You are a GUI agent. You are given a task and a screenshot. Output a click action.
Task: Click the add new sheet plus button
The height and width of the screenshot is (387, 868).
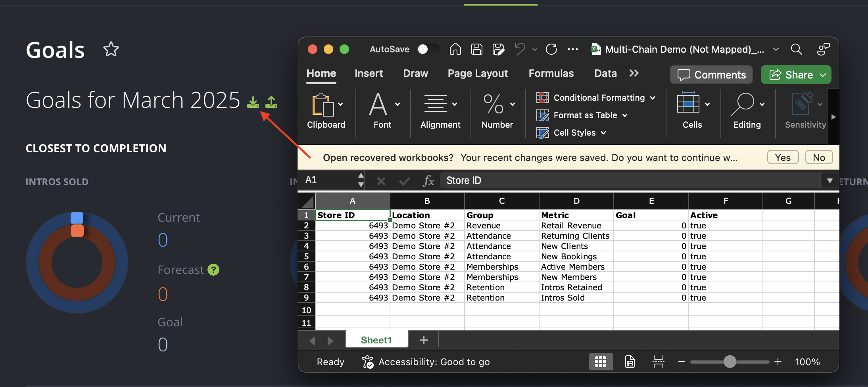coord(423,340)
